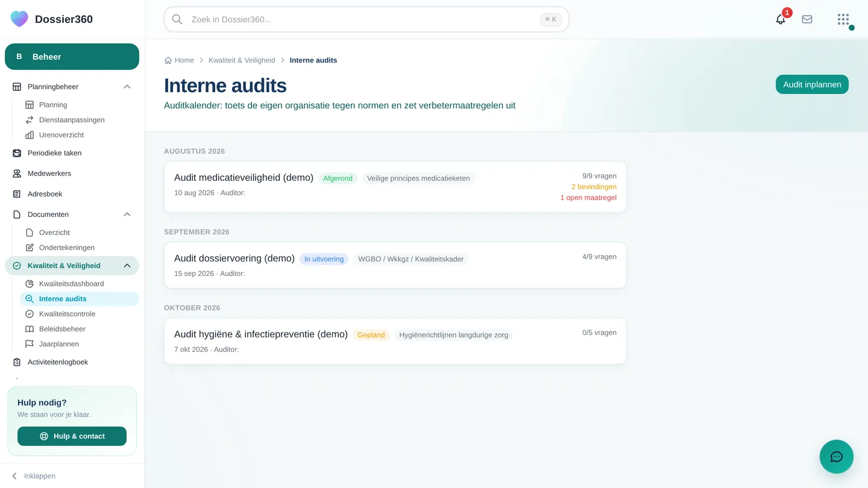Viewport: 868px width, 488px height.
Task: Click the 2 bevindingen text
Action: click(594, 187)
